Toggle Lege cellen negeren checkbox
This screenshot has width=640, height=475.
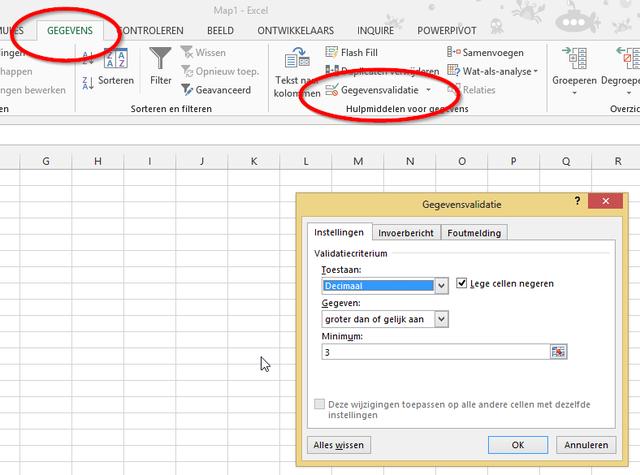[461, 284]
